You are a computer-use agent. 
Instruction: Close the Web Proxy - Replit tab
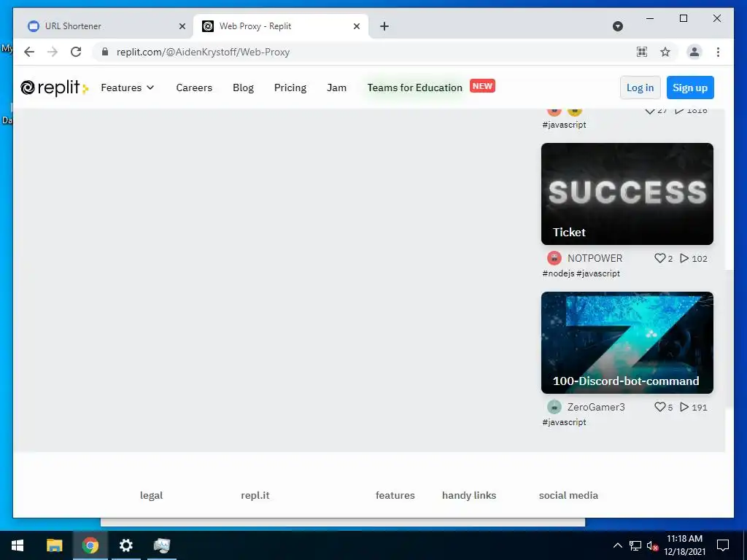click(x=356, y=26)
